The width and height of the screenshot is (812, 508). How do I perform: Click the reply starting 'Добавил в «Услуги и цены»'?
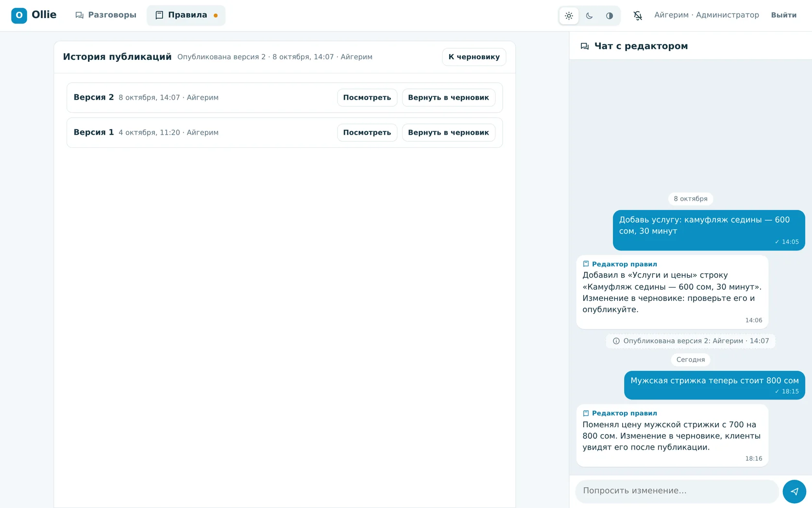tap(672, 292)
